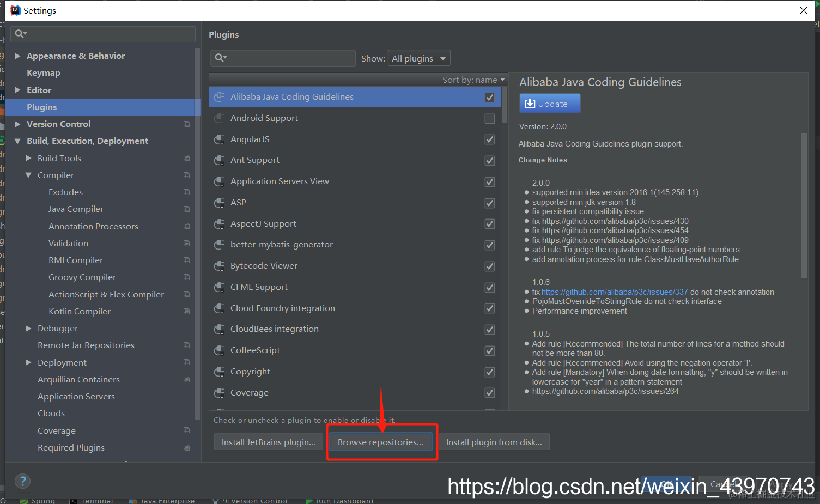The width and height of the screenshot is (820, 504).
Task: Click the CoffeeScript plugin icon
Action: coord(219,350)
